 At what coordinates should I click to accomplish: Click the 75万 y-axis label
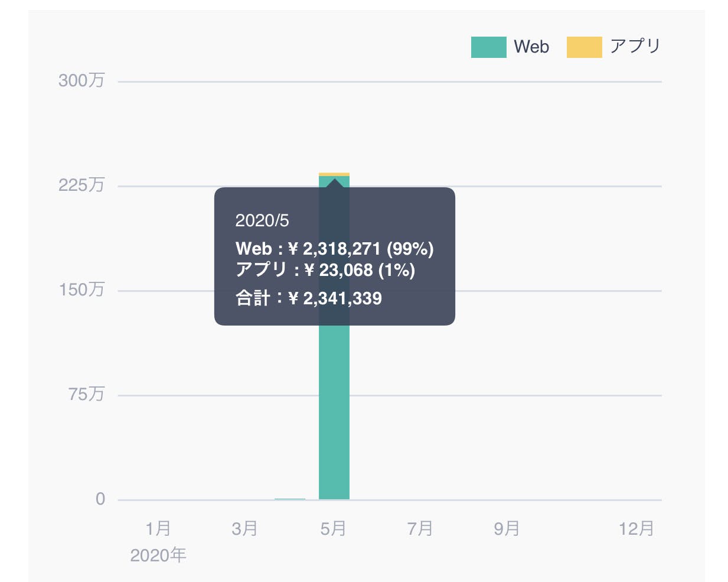point(86,394)
